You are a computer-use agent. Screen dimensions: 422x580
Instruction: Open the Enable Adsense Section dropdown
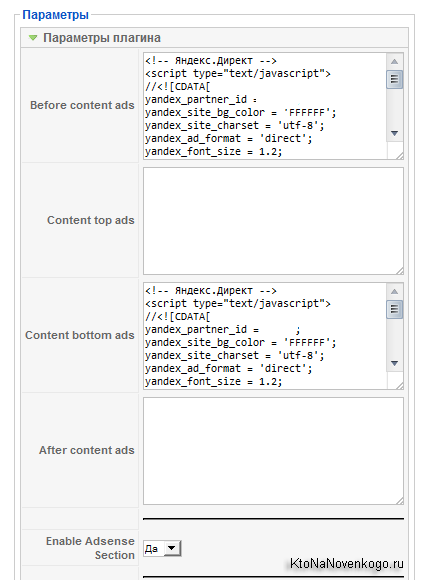162,548
